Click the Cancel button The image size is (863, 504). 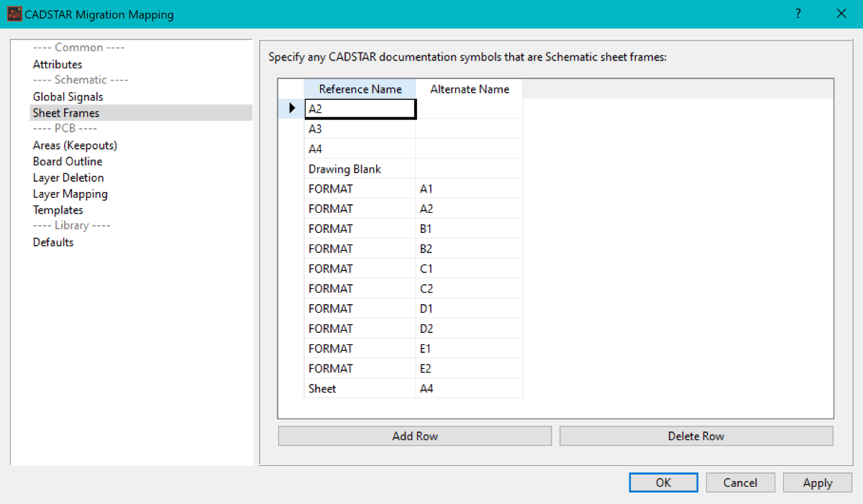(x=741, y=482)
